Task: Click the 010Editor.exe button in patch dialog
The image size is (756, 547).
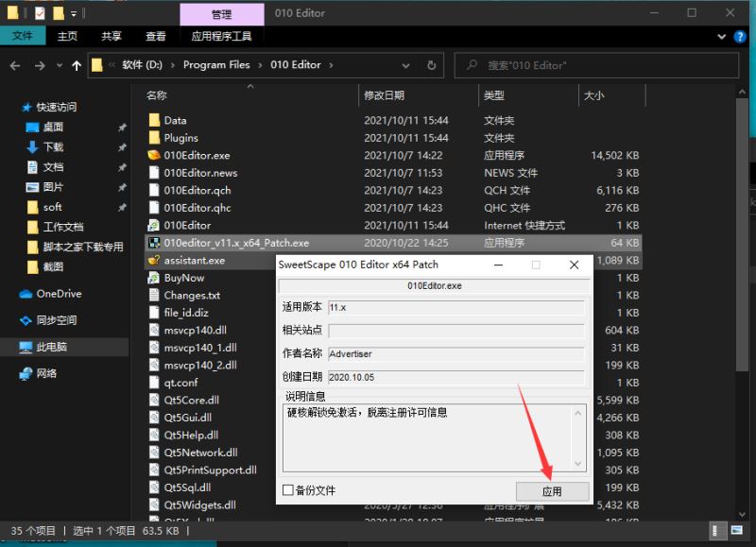Action: click(x=435, y=286)
